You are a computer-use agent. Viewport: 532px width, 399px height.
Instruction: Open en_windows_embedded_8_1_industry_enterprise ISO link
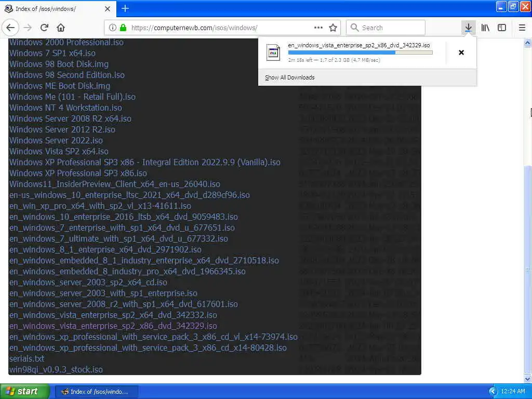(144, 260)
